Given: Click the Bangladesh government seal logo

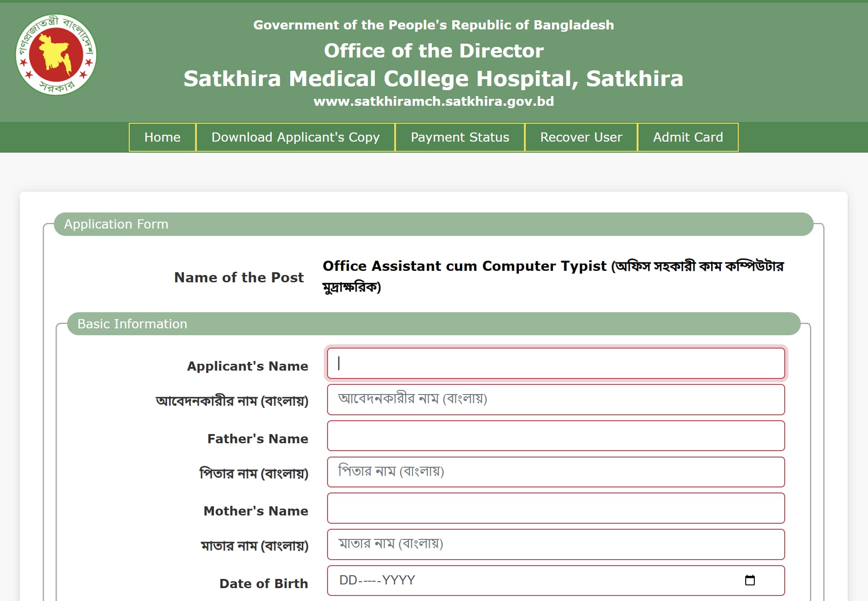Looking at the screenshot, I should tap(56, 55).
